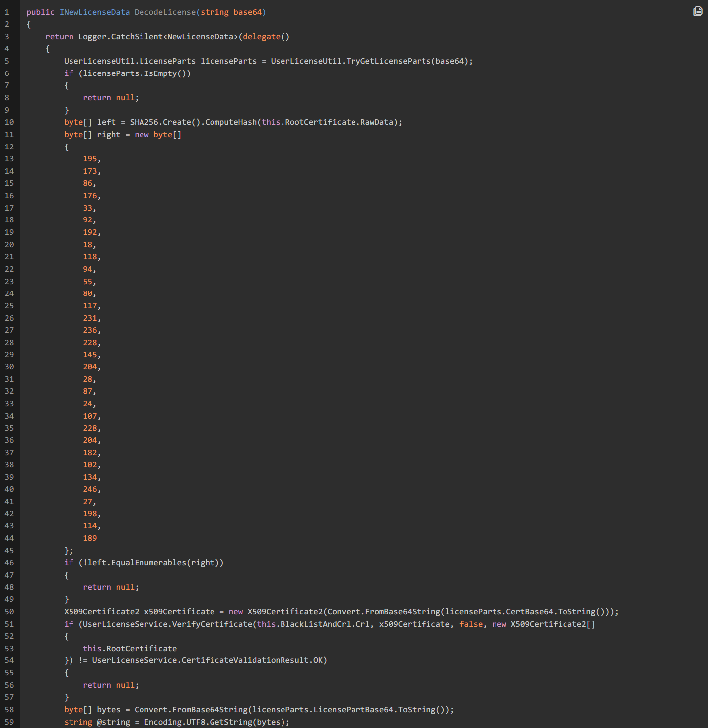This screenshot has height=728, width=708.
Task: Click line number 46 in gutter
Action: point(9,563)
